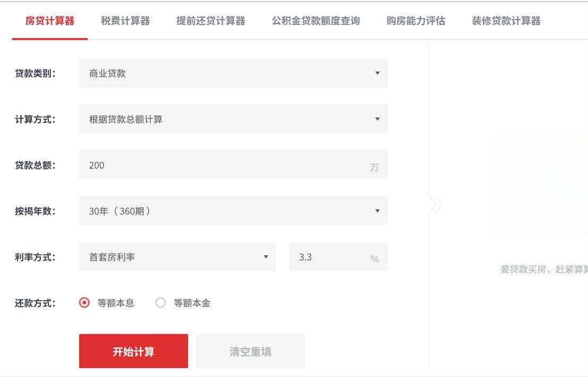Click the 贷款总额: label
588x377 pixels.
[35, 165]
